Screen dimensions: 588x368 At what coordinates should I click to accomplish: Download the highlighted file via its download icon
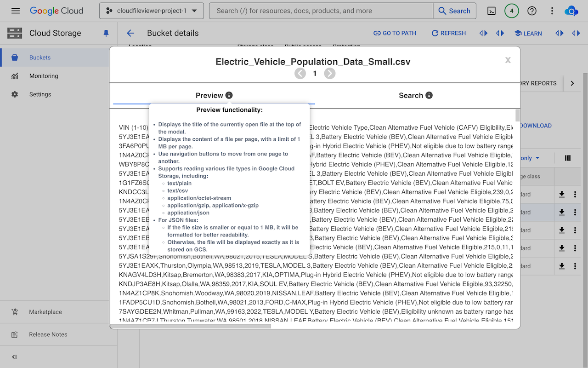click(561, 212)
